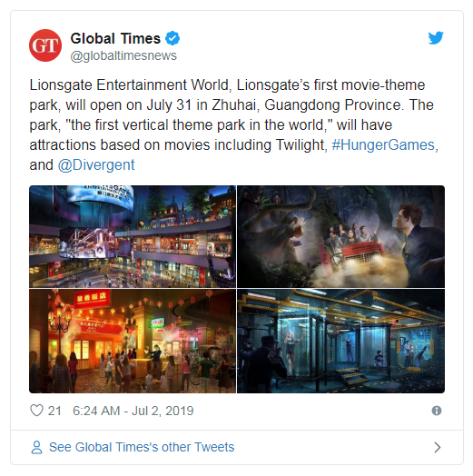Visit the @Divergent mention link

click(x=96, y=165)
